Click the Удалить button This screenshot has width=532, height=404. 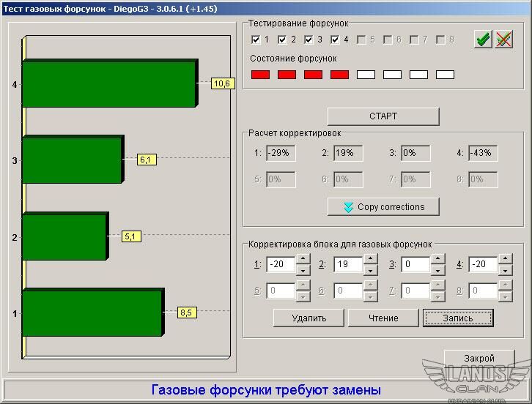pos(309,318)
